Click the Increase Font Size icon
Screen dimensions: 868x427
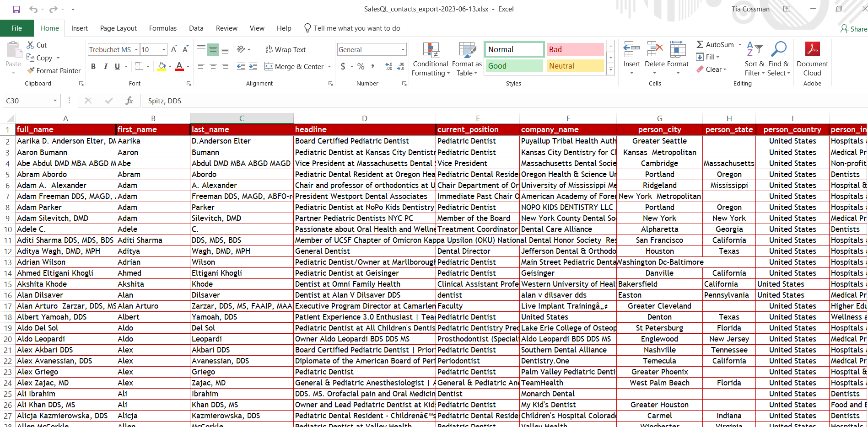pyautogui.click(x=174, y=49)
